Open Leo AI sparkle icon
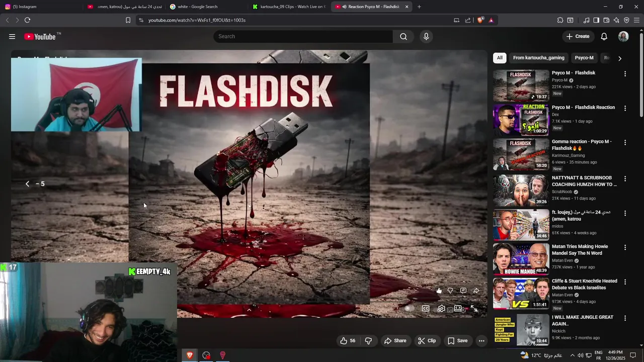644x362 pixels. click(x=616, y=20)
